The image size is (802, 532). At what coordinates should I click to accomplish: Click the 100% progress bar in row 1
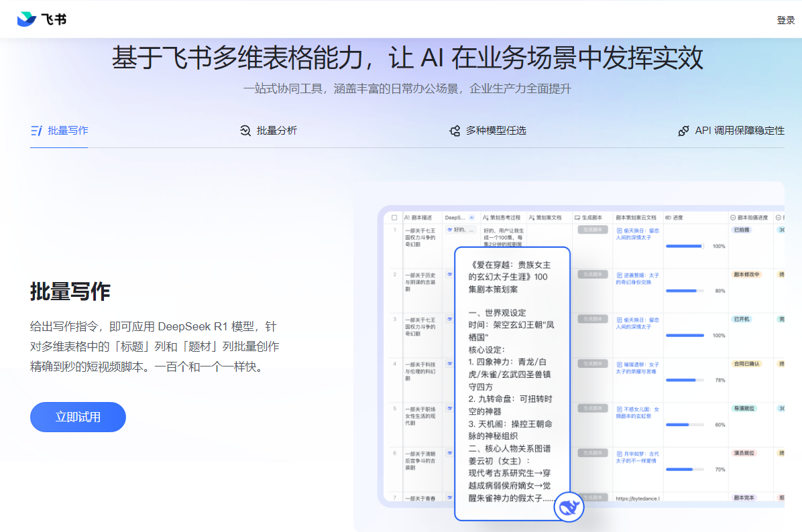tap(685, 246)
